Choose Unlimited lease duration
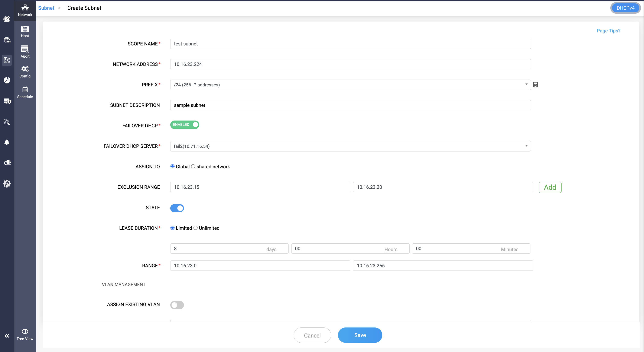This screenshot has height=352, width=644. [195, 228]
